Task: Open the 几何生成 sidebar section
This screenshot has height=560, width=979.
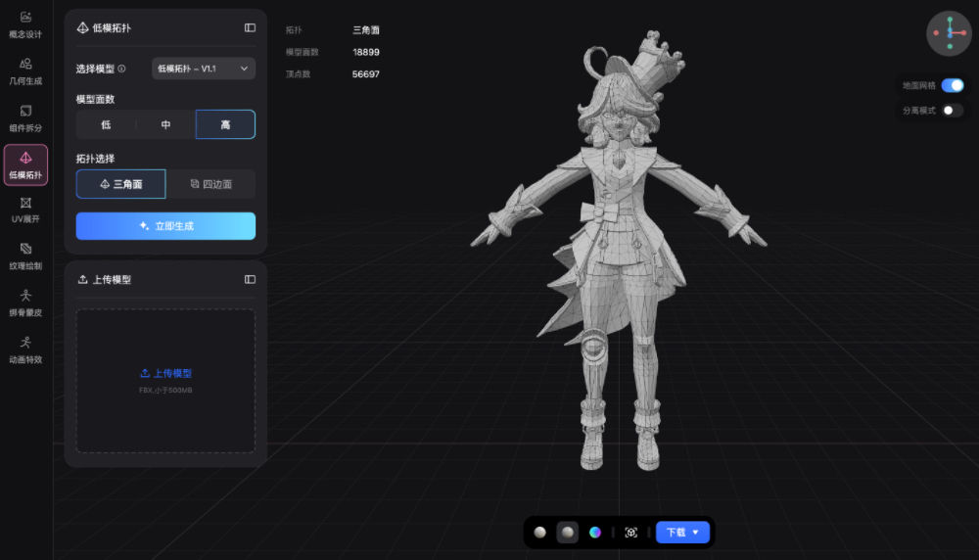Action: (25, 71)
